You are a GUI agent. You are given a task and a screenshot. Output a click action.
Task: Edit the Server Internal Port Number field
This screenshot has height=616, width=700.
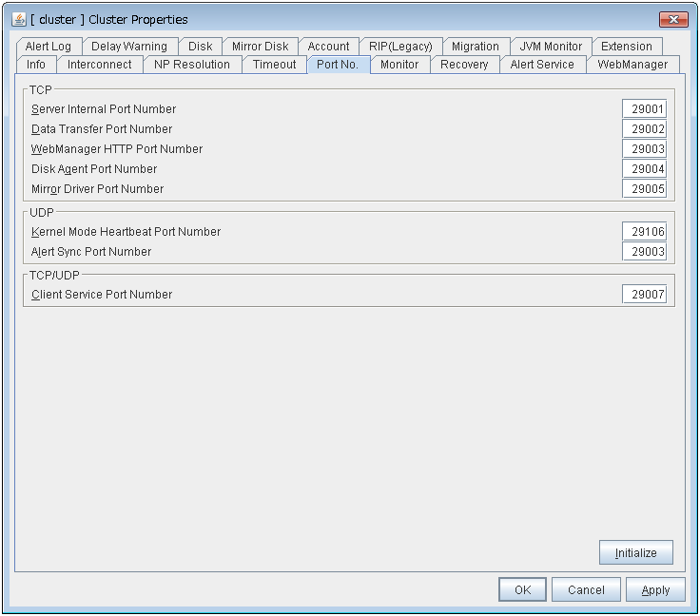[x=644, y=108]
